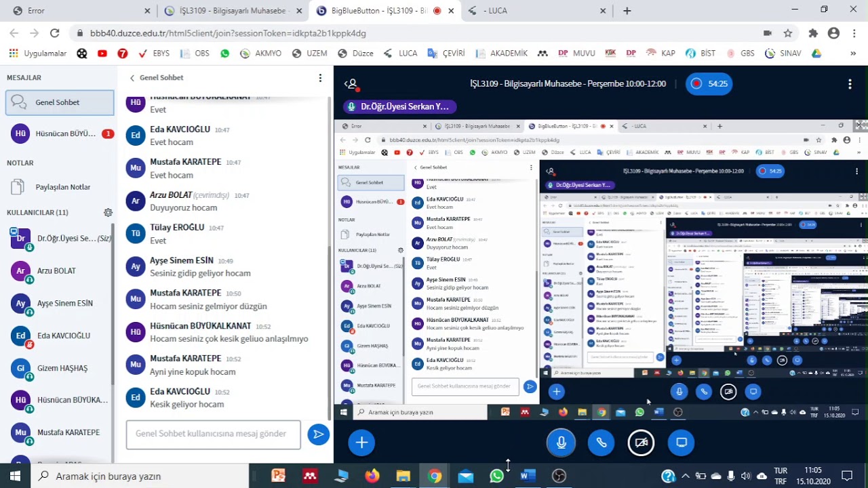Toggle recording with 54:25 indicator
Image resolution: width=868 pixels, height=488 pixels.
(709, 84)
